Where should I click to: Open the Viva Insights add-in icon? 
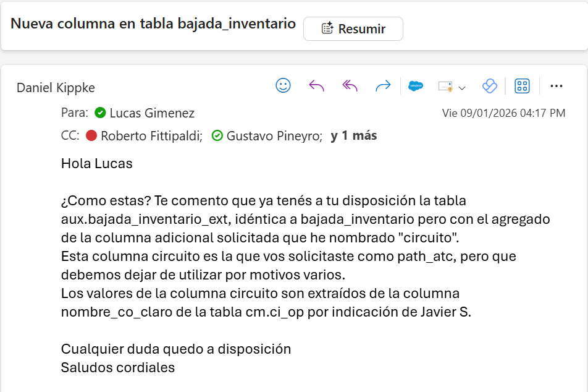[489, 86]
